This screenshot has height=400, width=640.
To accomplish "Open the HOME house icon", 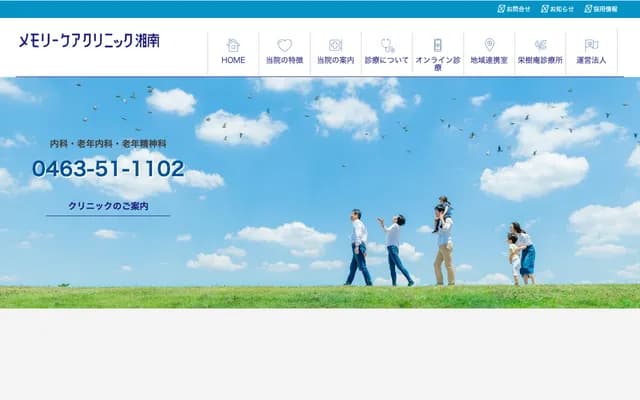I will tap(233, 45).
